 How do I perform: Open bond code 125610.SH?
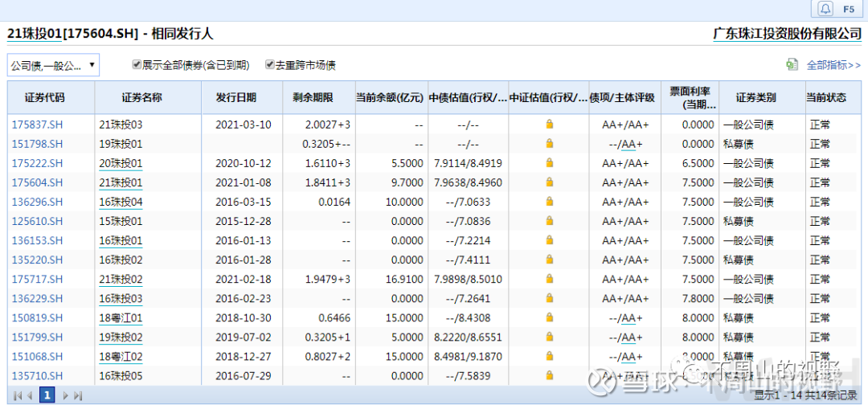click(37, 222)
